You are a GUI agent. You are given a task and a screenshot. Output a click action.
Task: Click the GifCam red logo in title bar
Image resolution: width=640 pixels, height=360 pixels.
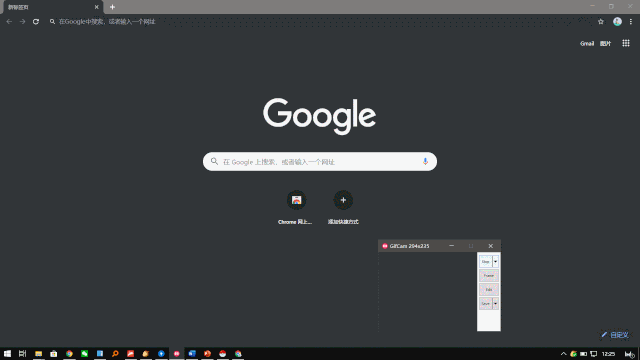[x=384, y=246]
